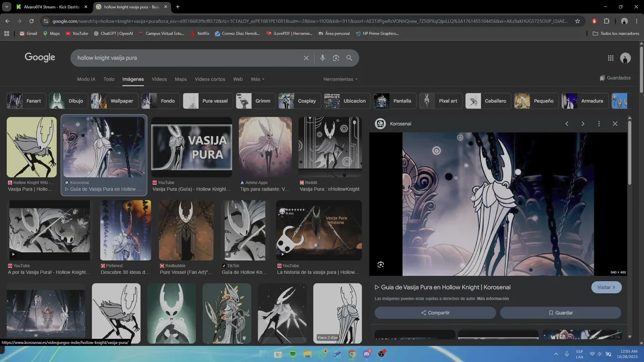This screenshot has width=644, height=362.
Task: Open the Todos los marcadores folder
Action: (616, 33)
